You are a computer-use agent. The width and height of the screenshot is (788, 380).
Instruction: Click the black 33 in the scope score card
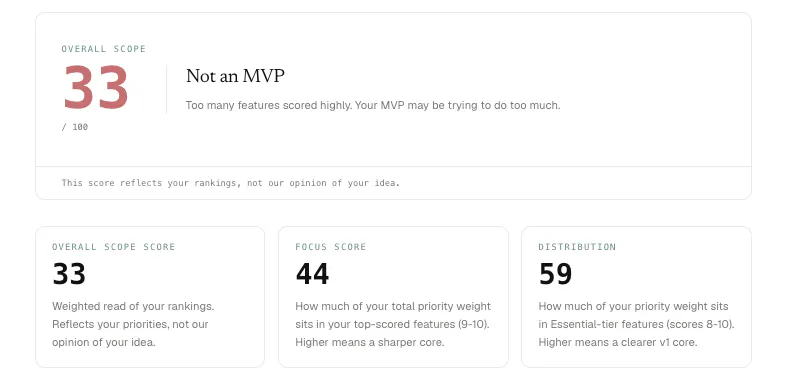(69, 274)
